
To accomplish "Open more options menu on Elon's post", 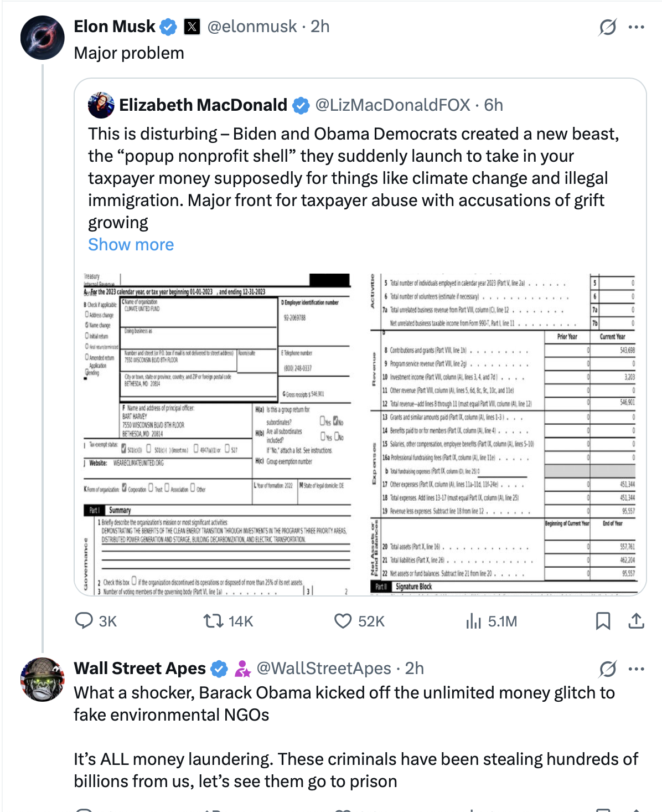I will [x=637, y=27].
